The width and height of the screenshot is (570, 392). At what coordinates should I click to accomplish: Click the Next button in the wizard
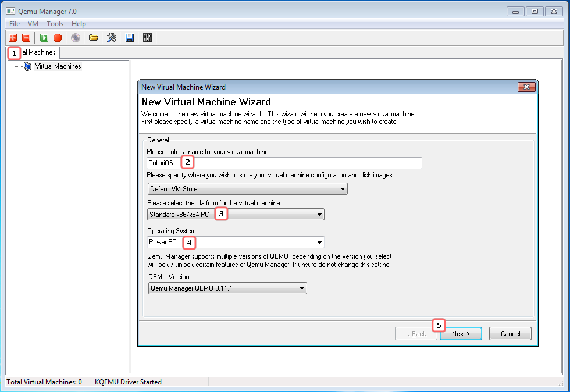[x=461, y=334]
